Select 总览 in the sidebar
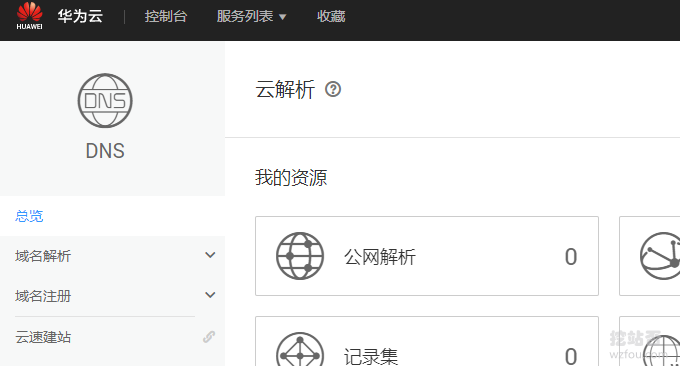Viewport: 680px width, 366px height. tap(29, 216)
